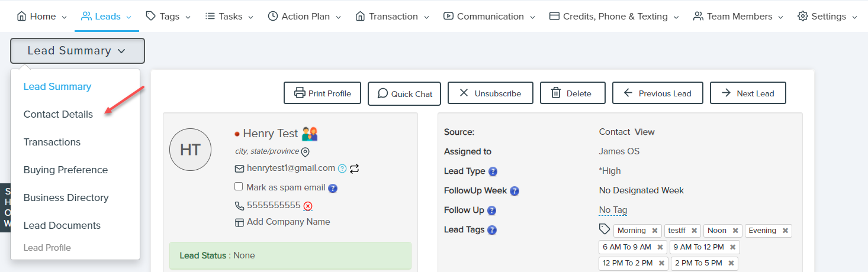
Task: Click the location pin icon beside city, state/province
Action: pos(306,152)
